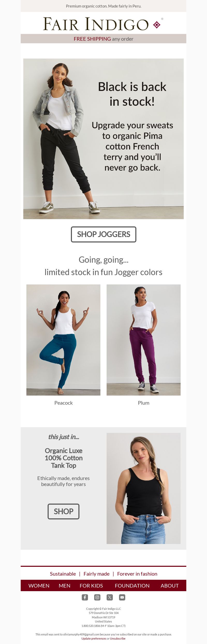
Task: Select the ABOUT navigation link
Action: point(169,586)
